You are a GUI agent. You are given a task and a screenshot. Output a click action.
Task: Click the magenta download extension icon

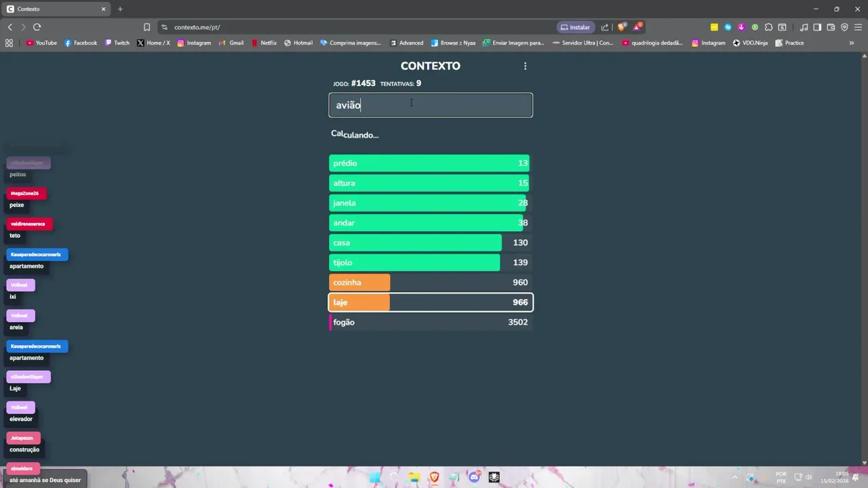pos(741,27)
